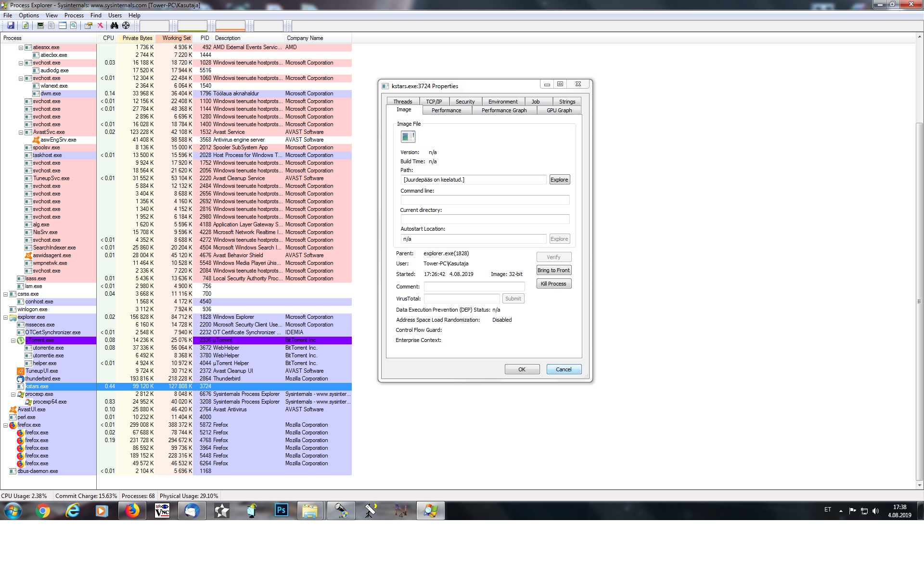Screen dimensions: 924x576
Task: Open the Options menu
Action: point(29,15)
